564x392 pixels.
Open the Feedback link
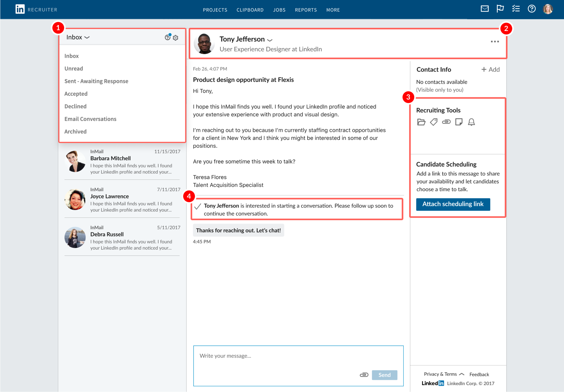(479, 374)
